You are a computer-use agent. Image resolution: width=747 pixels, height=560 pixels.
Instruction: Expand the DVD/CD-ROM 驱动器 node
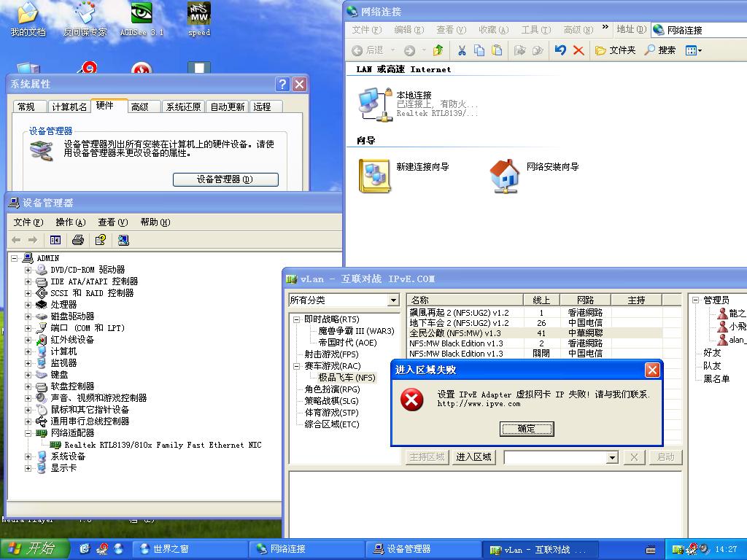click(x=28, y=270)
